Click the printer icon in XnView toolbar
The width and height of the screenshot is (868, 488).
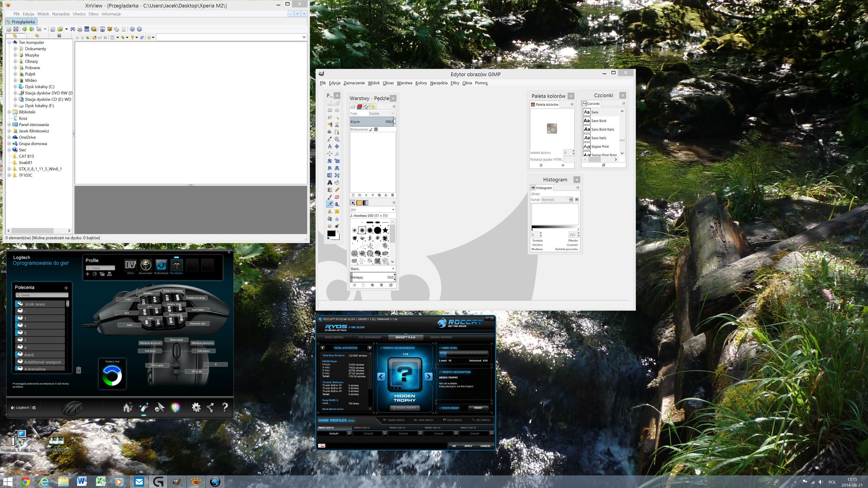coord(80,29)
